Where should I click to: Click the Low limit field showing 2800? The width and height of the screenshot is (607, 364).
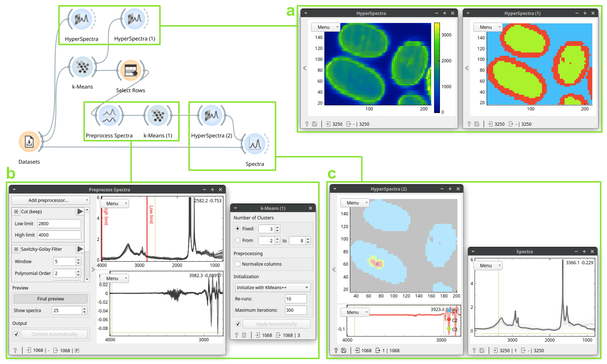[59, 224]
